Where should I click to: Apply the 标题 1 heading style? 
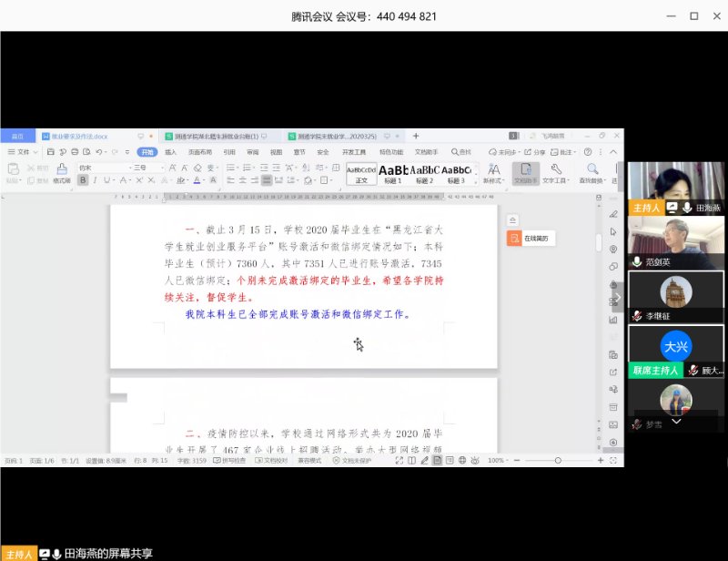coord(393,172)
